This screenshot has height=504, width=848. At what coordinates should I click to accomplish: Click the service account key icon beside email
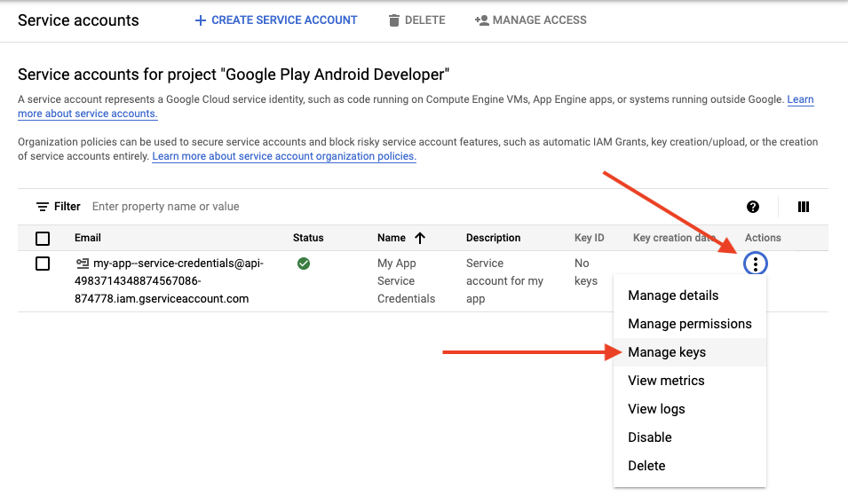[x=83, y=264]
